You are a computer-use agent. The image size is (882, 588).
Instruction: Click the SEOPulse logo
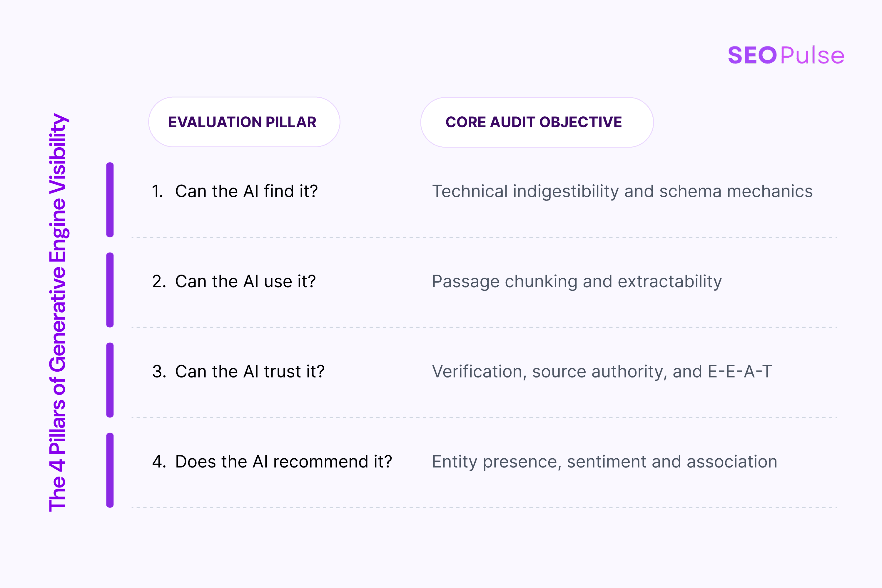coord(786,56)
